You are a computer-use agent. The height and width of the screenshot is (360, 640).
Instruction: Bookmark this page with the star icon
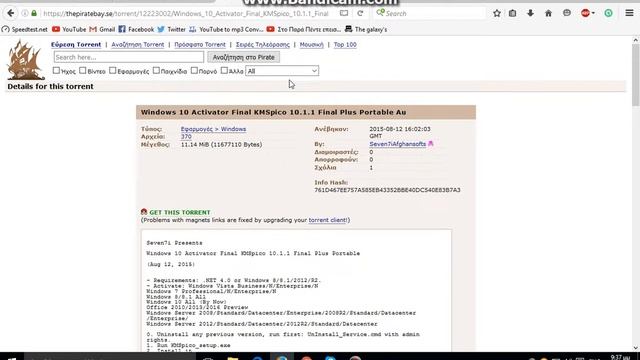pyautogui.click(x=497, y=13)
